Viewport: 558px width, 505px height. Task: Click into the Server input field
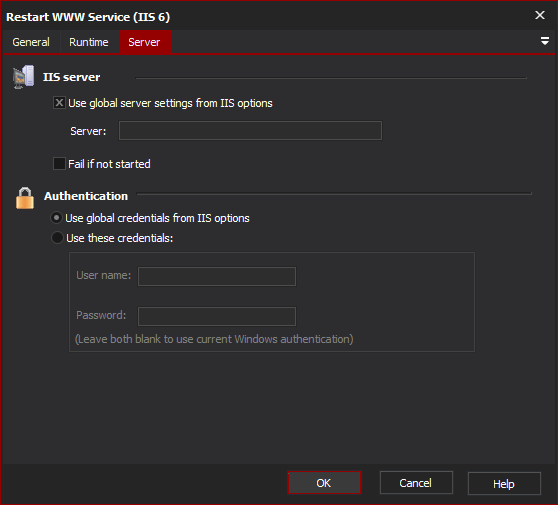pyautogui.click(x=250, y=131)
